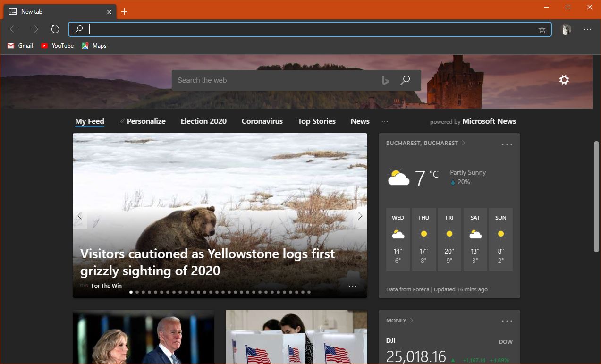The height and width of the screenshot is (364, 601).
Task: Open weather card options menu
Action: [x=507, y=144]
